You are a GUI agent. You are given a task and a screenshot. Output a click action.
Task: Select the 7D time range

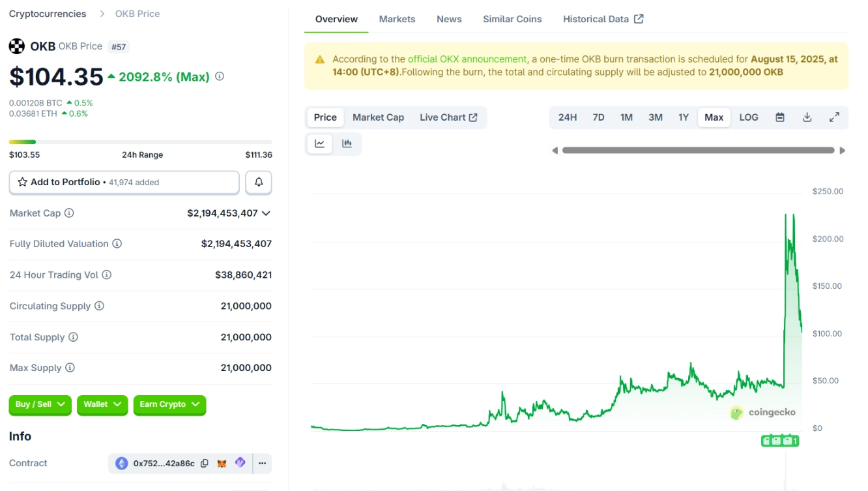click(x=598, y=117)
